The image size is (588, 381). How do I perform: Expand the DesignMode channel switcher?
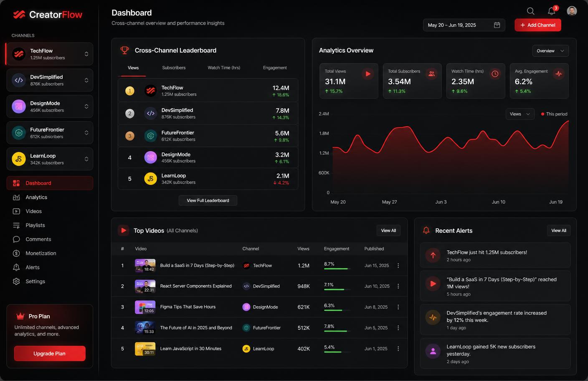(x=86, y=107)
